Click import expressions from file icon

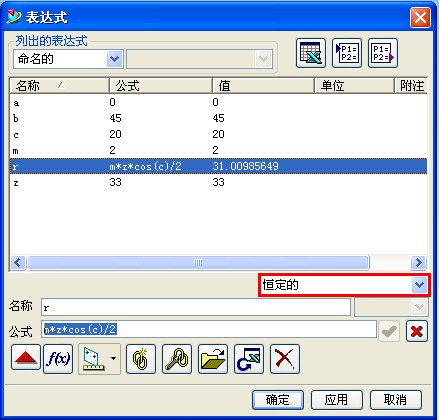pyautogui.click(x=347, y=53)
